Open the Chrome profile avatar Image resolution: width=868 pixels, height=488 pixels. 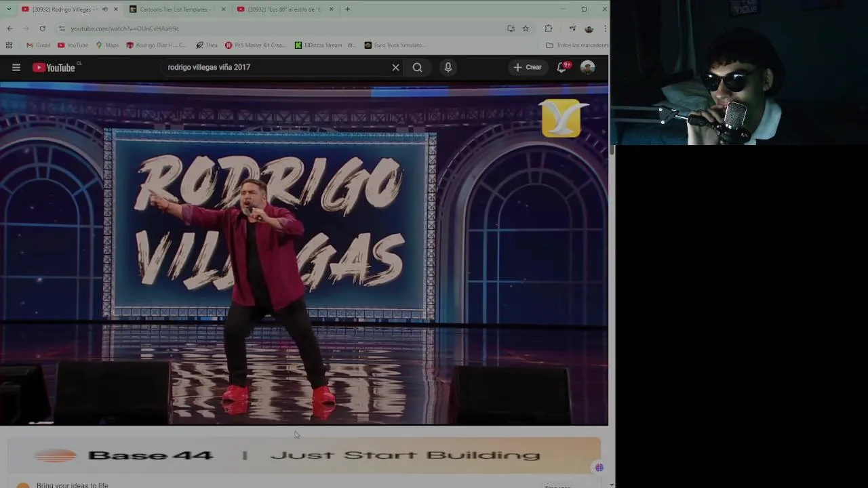coord(589,28)
